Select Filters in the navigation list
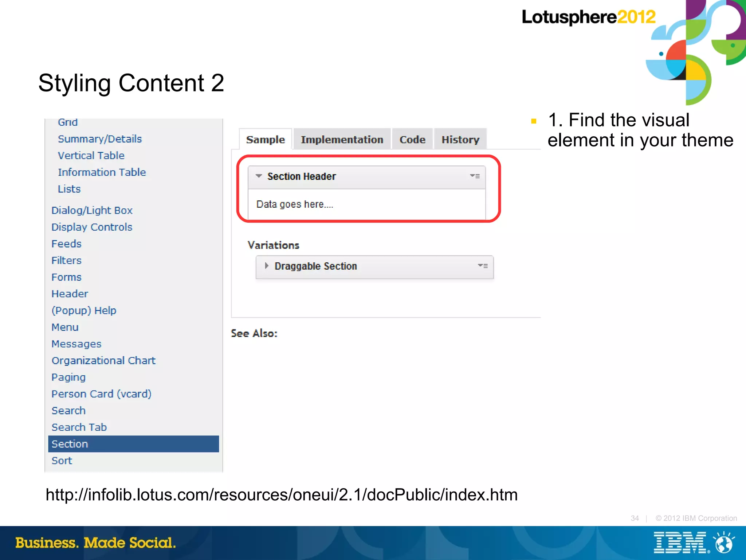The height and width of the screenshot is (560, 746). click(66, 261)
